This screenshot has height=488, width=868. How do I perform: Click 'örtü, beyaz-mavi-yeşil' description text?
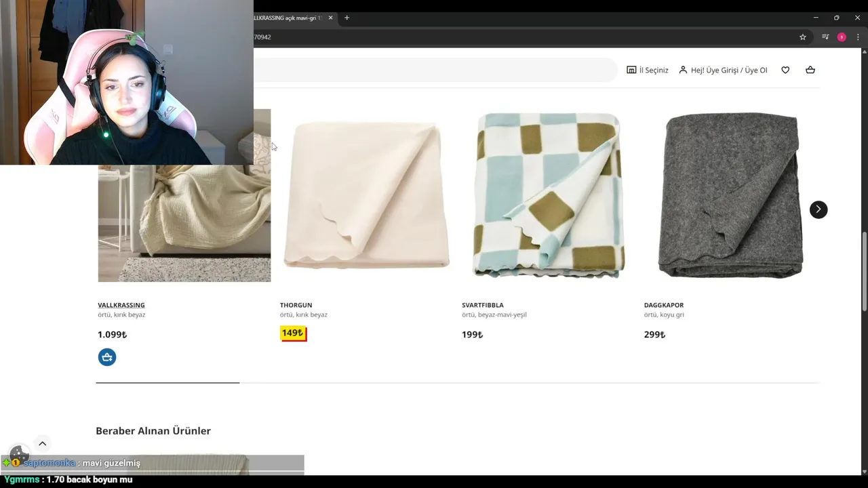(x=494, y=314)
